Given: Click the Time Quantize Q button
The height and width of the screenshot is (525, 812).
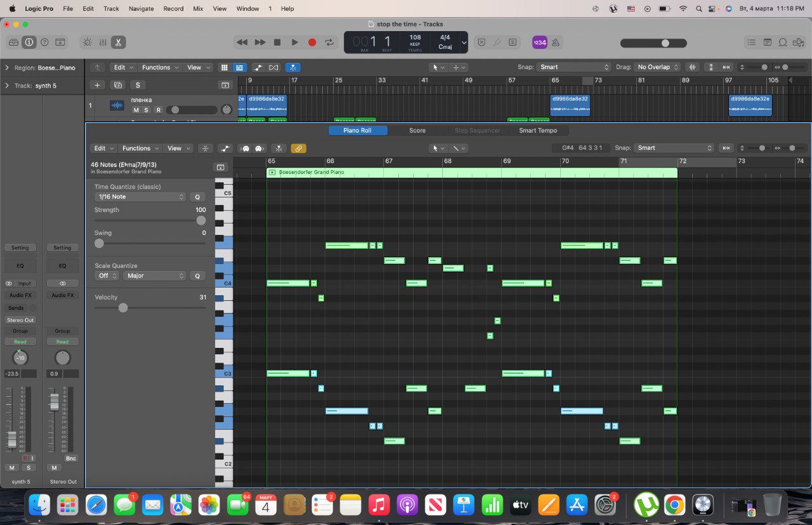Looking at the screenshot, I should [x=197, y=197].
